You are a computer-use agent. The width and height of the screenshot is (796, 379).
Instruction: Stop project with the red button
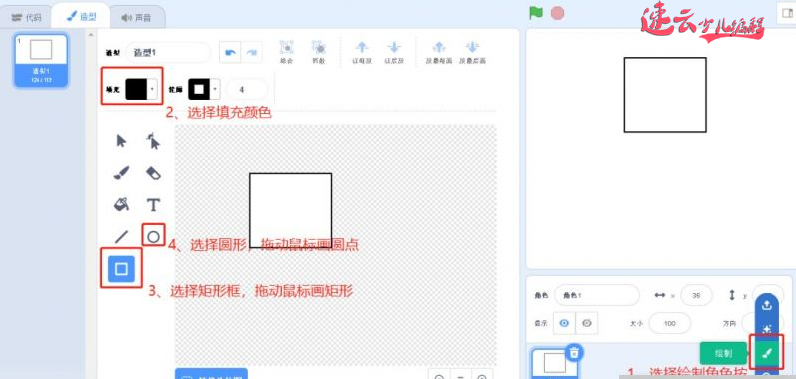click(557, 13)
